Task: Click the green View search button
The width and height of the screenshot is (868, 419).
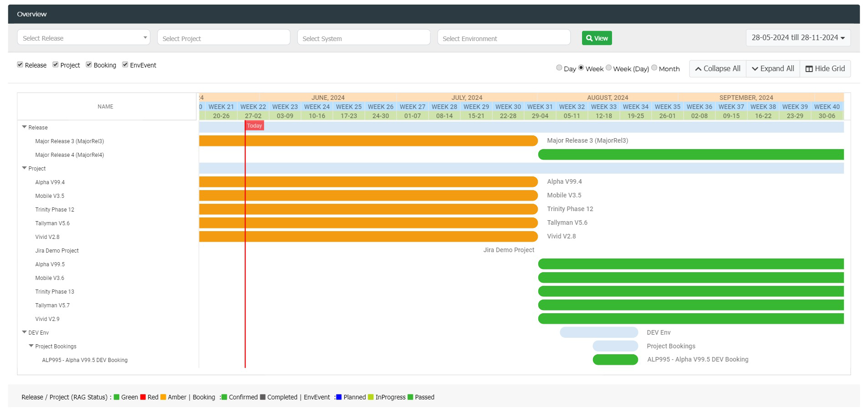Action: point(597,38)
